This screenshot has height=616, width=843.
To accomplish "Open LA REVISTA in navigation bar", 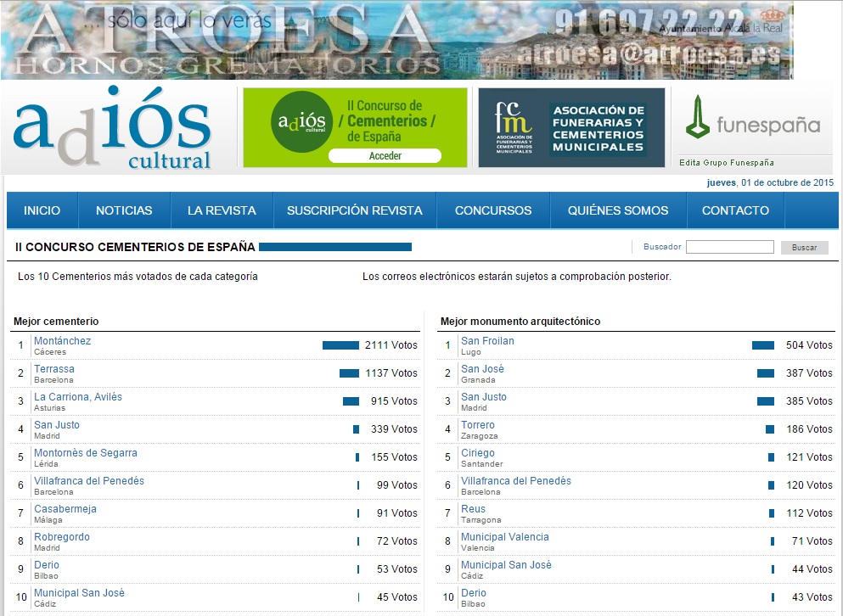I will [222, 210].
